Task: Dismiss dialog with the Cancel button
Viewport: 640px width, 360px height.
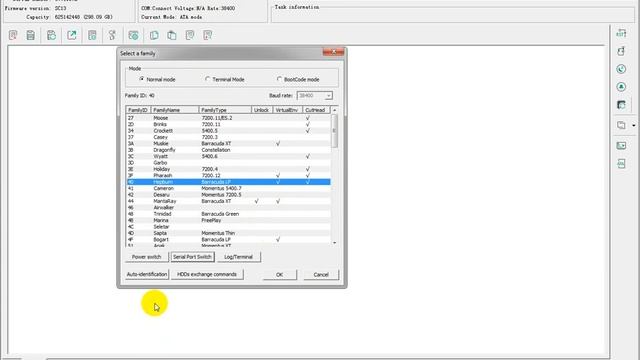Action: coord(321,275)
